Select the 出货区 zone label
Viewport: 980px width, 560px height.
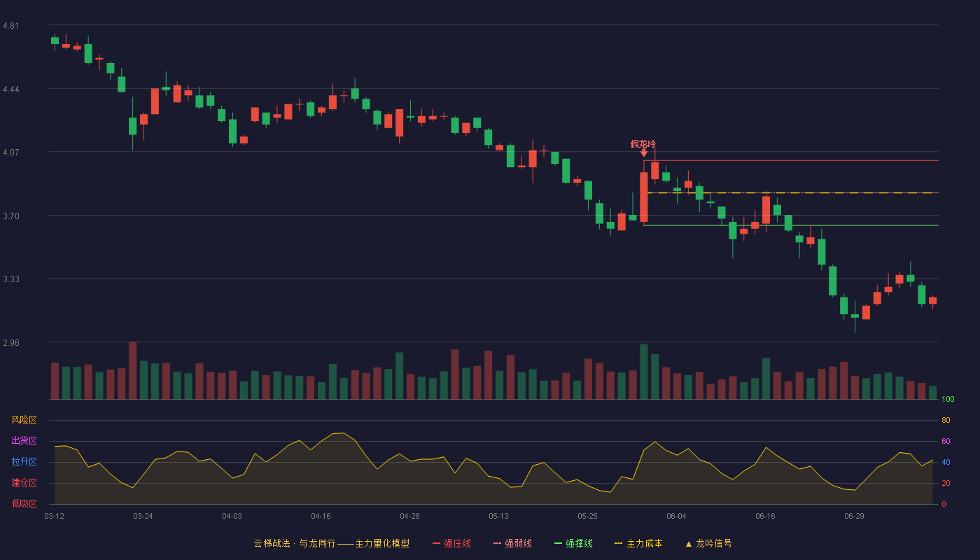click(x=24, y=441)
